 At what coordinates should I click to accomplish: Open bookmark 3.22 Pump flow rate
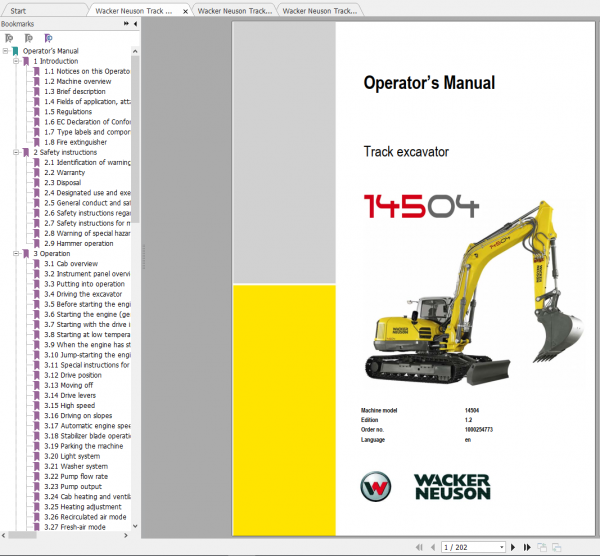click(76, 476)
